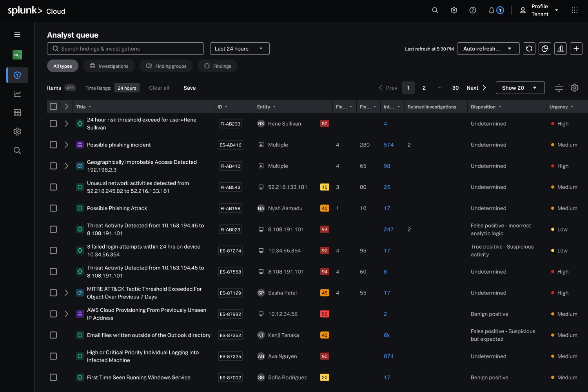Click the Search findings & investigations field
Screen dimensions: 588x392
125,49
